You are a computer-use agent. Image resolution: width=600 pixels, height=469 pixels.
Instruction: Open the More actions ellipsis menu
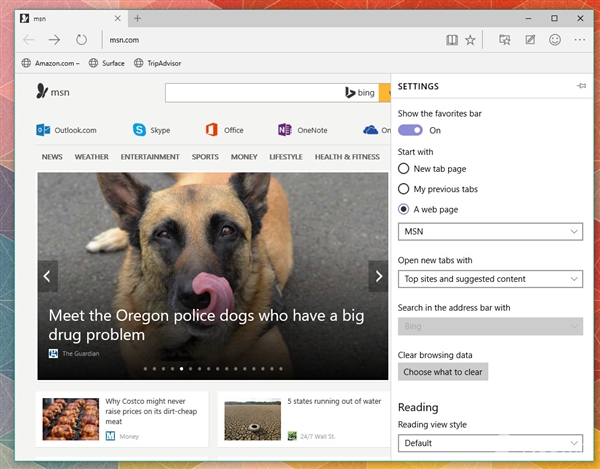tap(580, 40)
